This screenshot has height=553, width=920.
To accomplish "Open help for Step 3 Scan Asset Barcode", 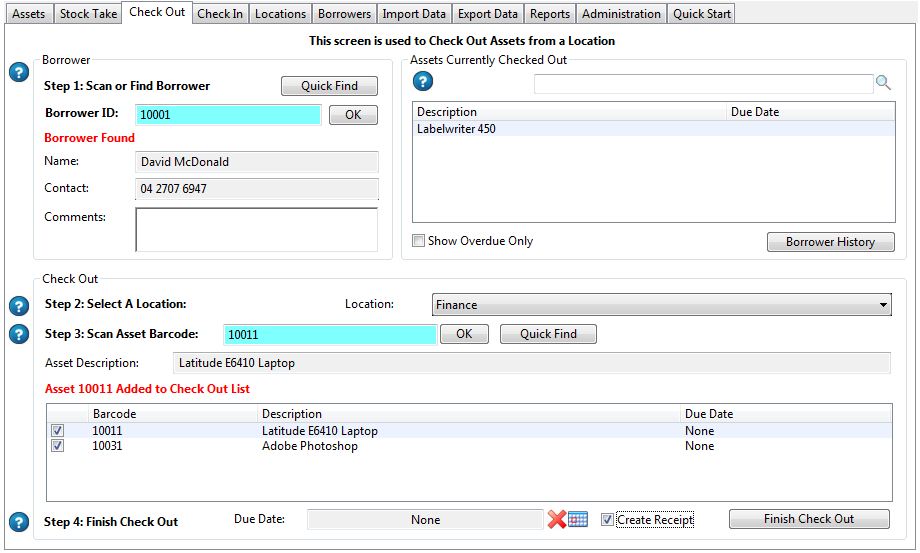I will [x=18, y=334].
